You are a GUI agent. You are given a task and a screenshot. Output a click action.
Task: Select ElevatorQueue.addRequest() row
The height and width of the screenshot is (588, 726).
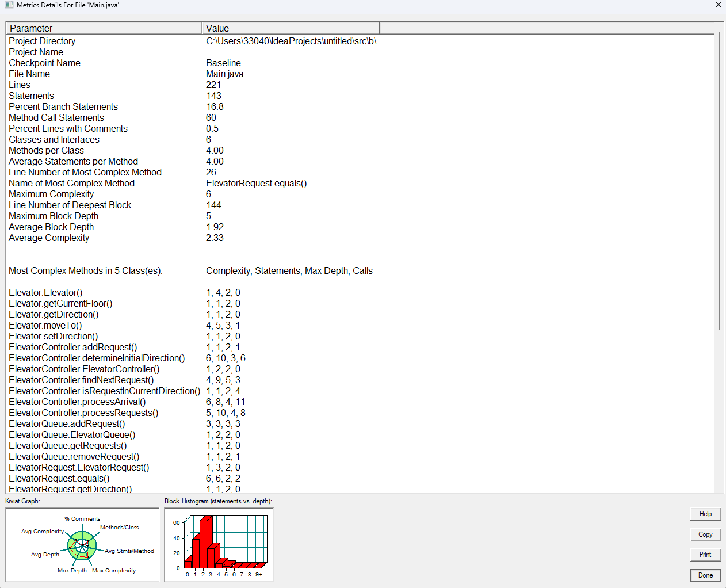click(193, 424)
